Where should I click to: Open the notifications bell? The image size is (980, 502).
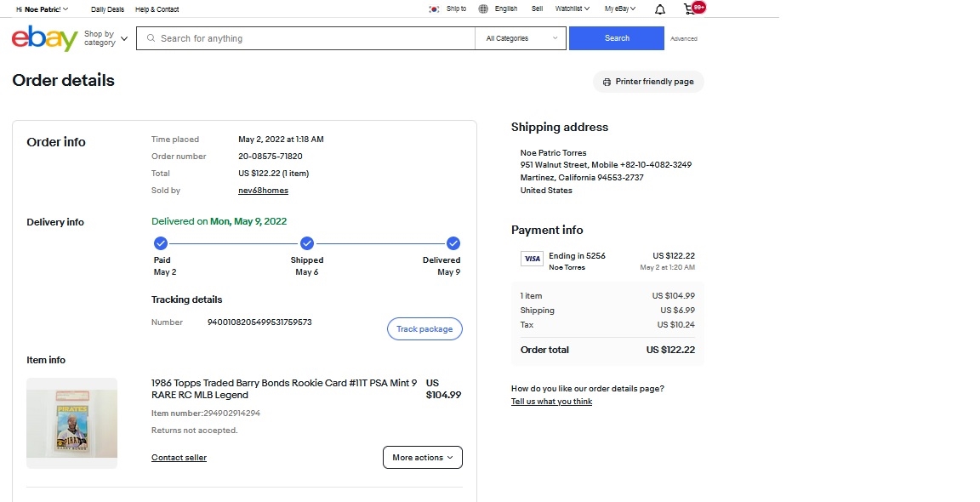[660, 9]
